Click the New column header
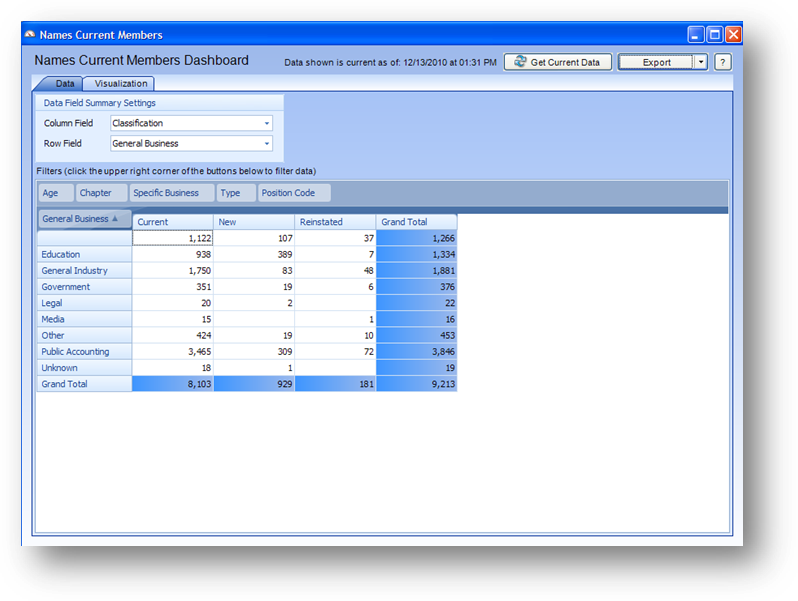798x601 pixels. point(254,222)
